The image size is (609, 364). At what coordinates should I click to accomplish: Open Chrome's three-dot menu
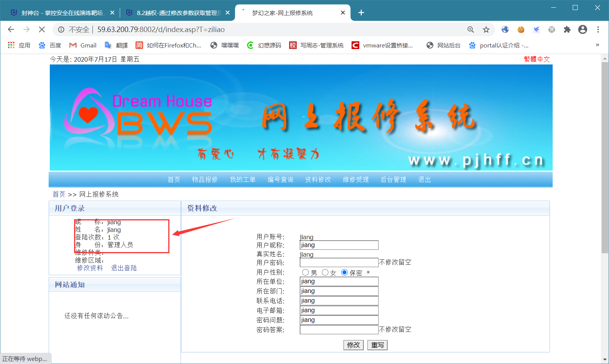(x=598, y=29)
